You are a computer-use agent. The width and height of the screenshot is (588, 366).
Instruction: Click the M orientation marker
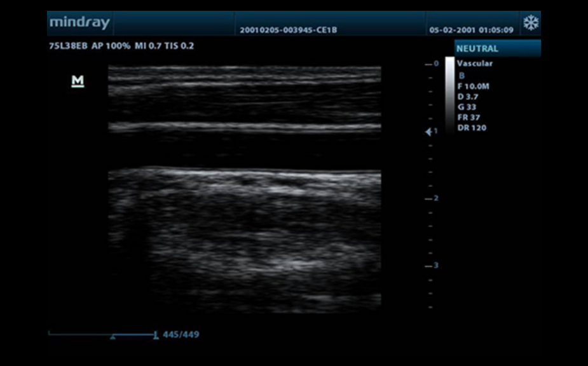(78, 81)
